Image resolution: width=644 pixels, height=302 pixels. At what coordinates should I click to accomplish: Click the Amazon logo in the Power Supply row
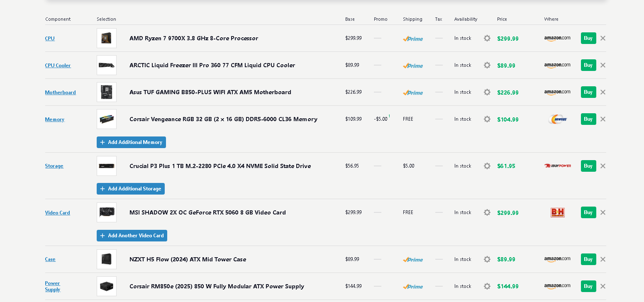click(557, 286)
